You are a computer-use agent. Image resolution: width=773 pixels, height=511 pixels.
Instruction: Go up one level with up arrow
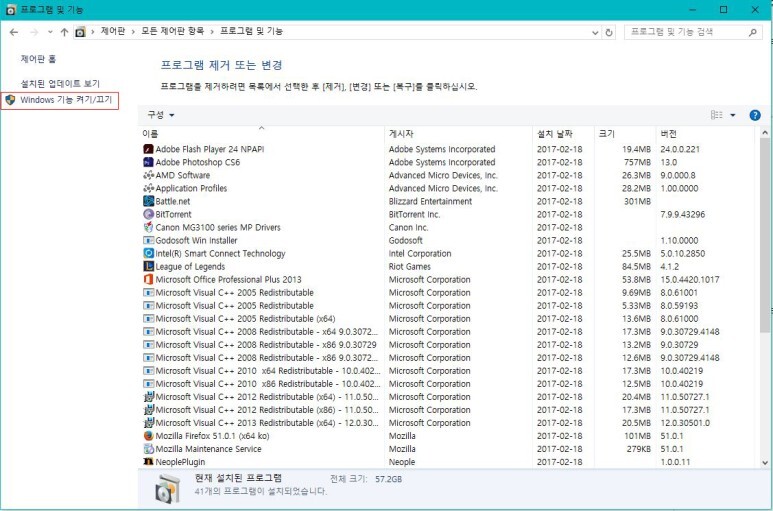point(64,33)
